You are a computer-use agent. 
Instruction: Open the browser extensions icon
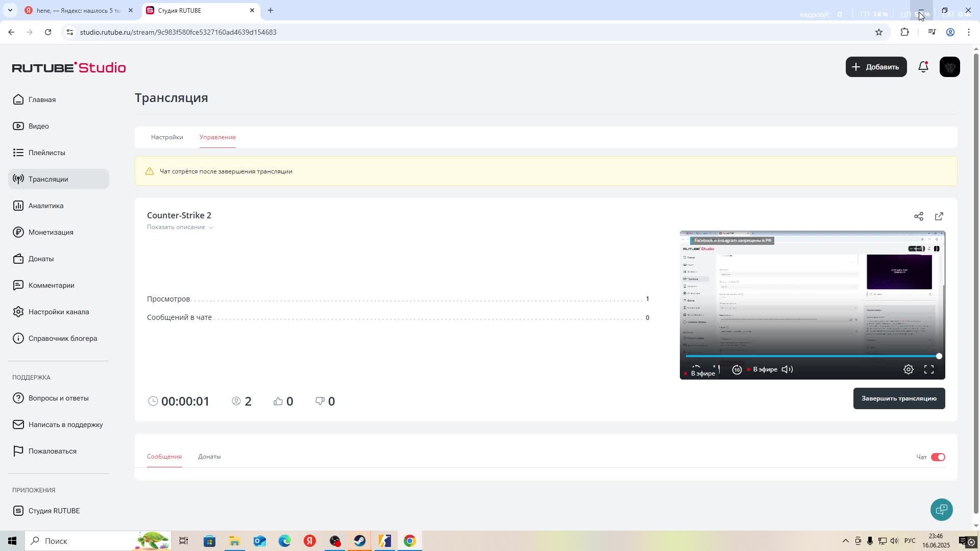coord(904,32)
